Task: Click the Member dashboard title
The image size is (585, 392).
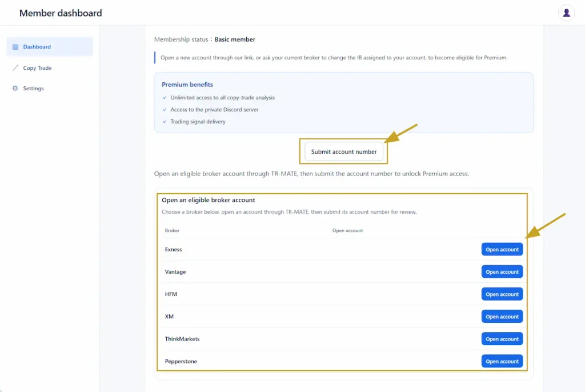Action: [61, 13]
